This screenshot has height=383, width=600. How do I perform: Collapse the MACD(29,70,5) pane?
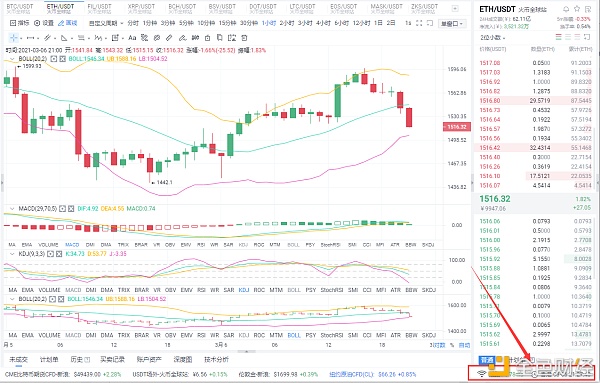point(12,209)
